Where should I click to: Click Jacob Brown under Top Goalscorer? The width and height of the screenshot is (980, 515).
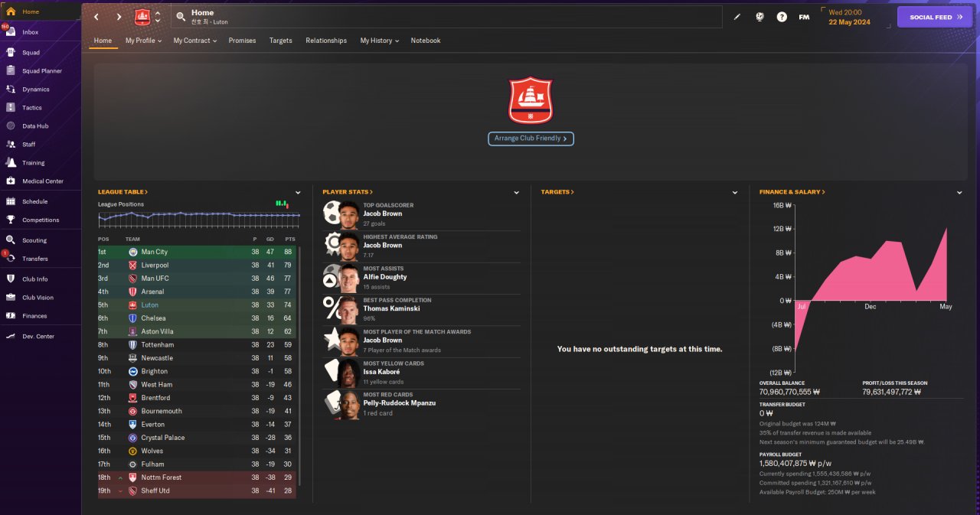click(382, 213)
